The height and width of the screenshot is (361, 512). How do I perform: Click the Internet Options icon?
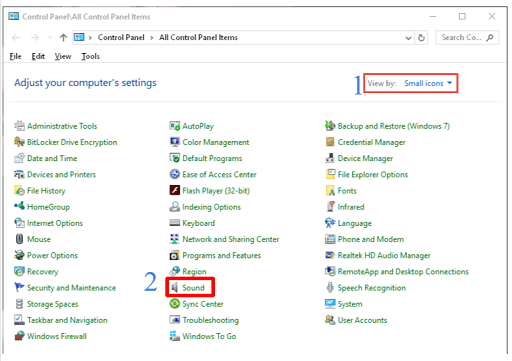click(19, 223)
